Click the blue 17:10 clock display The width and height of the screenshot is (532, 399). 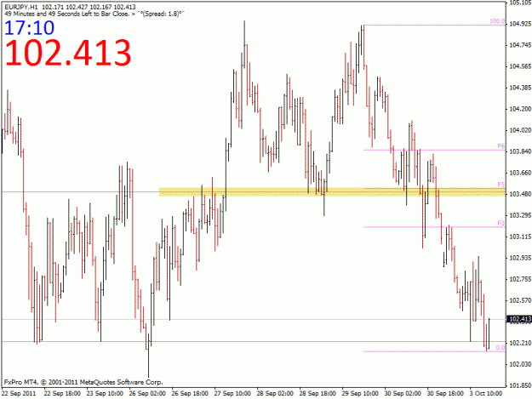point(29,28)
